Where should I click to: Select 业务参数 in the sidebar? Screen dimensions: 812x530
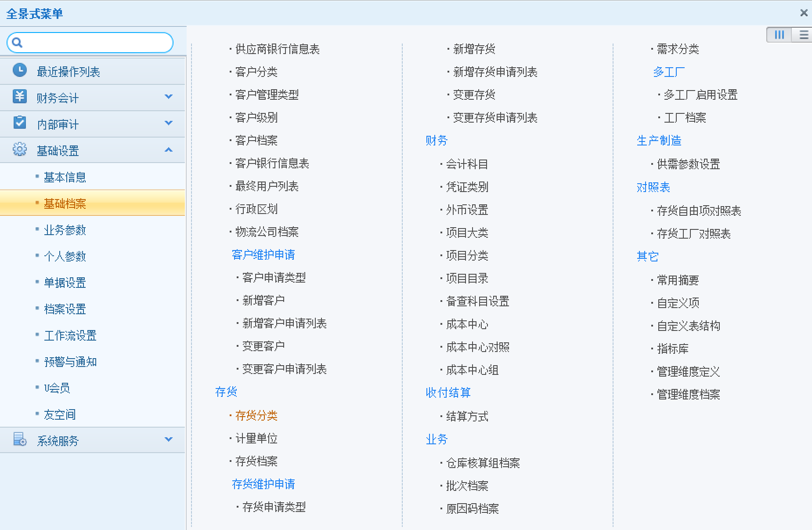coord(65,230)
